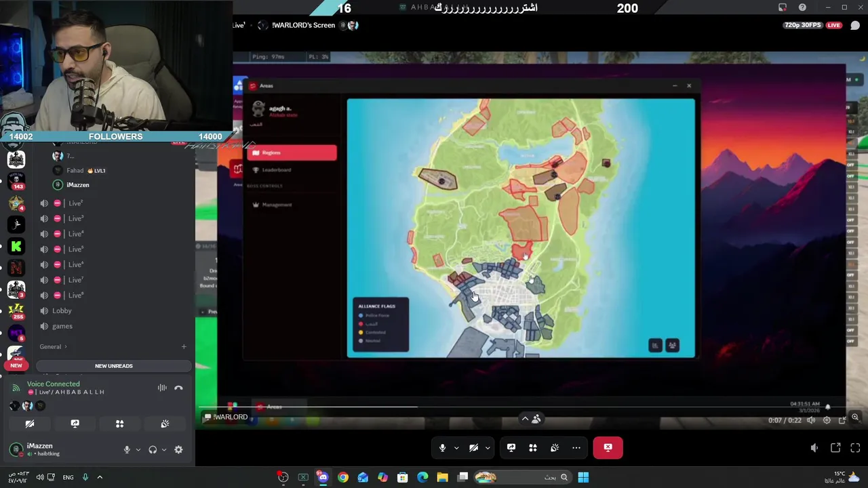Open output device dropdown near headphones
This screenshot has height=488, width=868.
(x=163, y=449)
